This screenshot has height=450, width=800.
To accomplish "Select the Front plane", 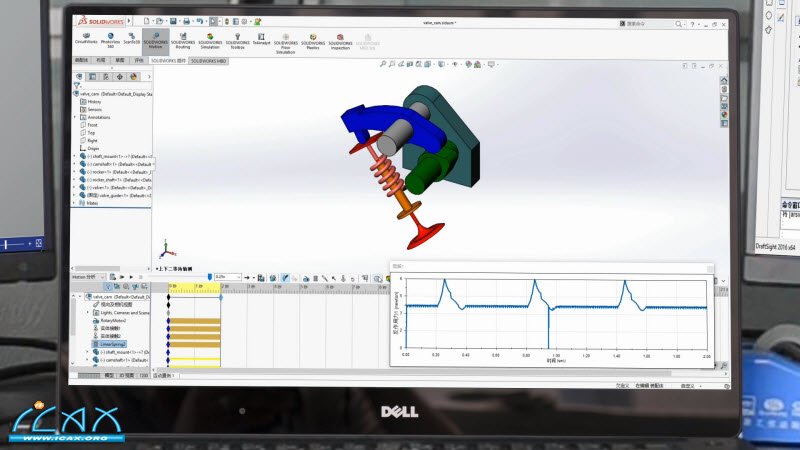I will 88,125.
